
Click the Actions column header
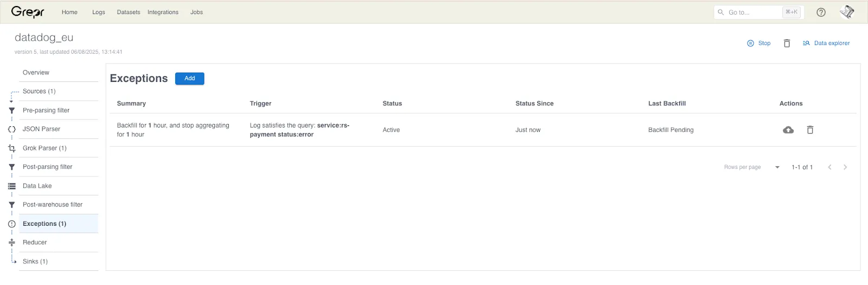[x=791, y=104]
